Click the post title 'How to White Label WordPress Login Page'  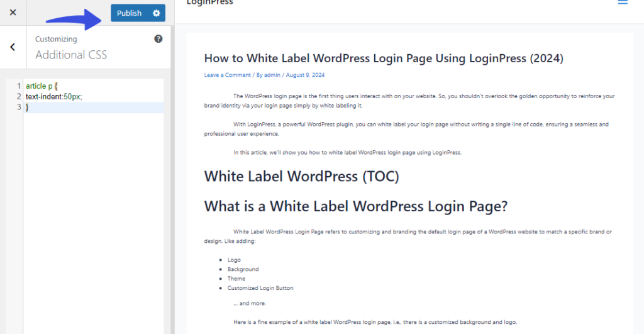coord(384,58)
